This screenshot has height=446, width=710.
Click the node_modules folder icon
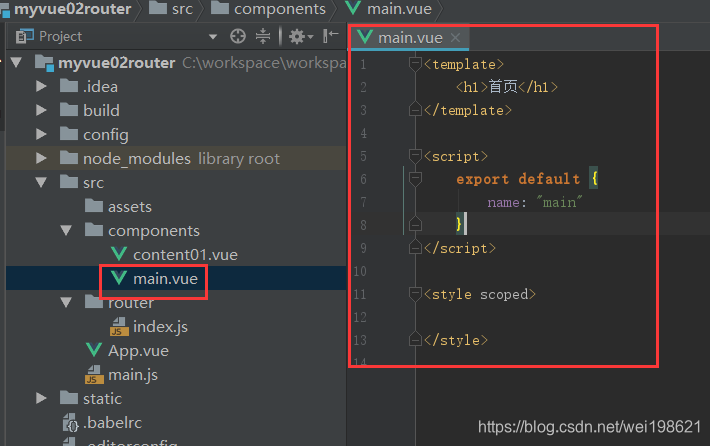tap(69, 158)
